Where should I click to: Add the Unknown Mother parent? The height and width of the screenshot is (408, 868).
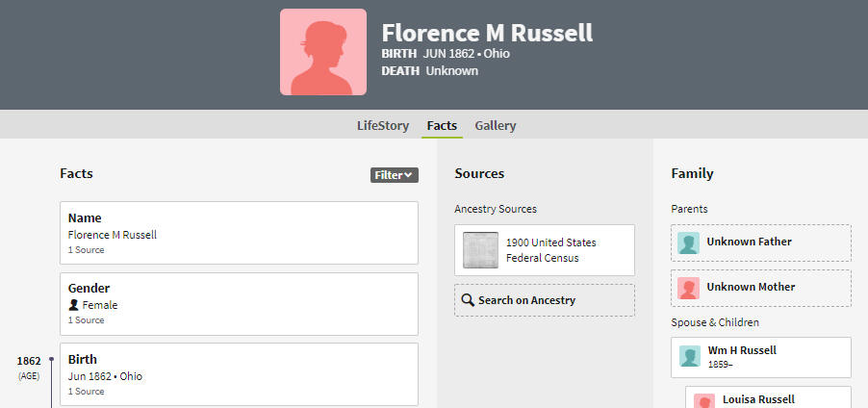(x=761, y=288)
